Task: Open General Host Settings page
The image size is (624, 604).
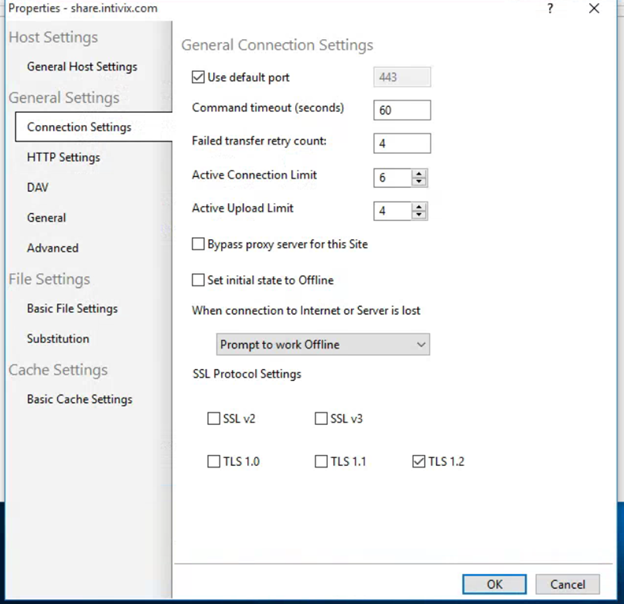Action: tap(82, 67)
